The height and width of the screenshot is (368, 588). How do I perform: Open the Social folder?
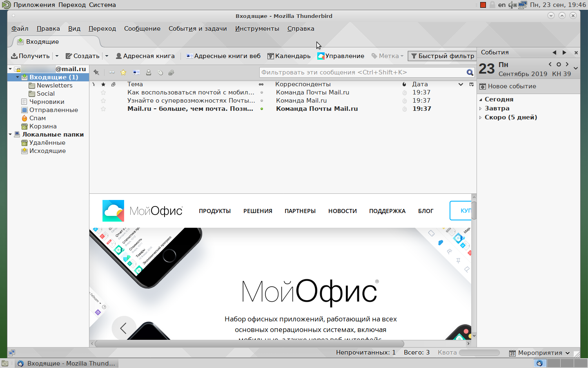pos(45,94)
